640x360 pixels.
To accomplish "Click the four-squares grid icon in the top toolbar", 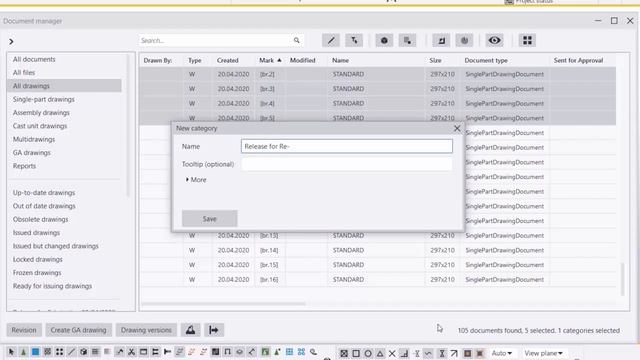I will click(527, 40).
